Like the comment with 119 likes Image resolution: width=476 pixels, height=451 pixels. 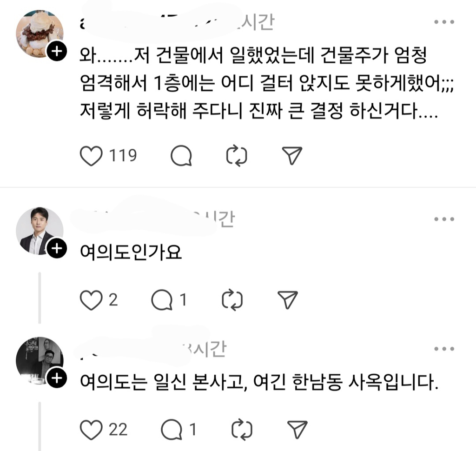[91, 156]
